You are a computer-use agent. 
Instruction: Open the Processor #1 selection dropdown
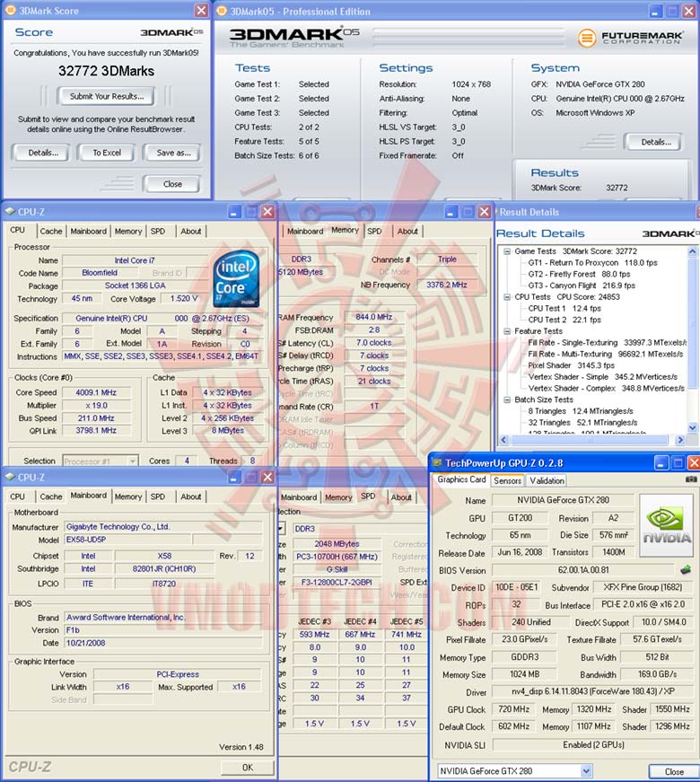point(133,461)
